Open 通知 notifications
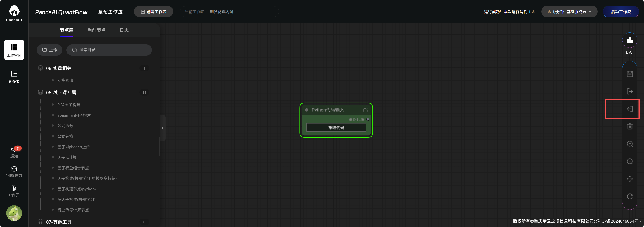 coord(14,152)
